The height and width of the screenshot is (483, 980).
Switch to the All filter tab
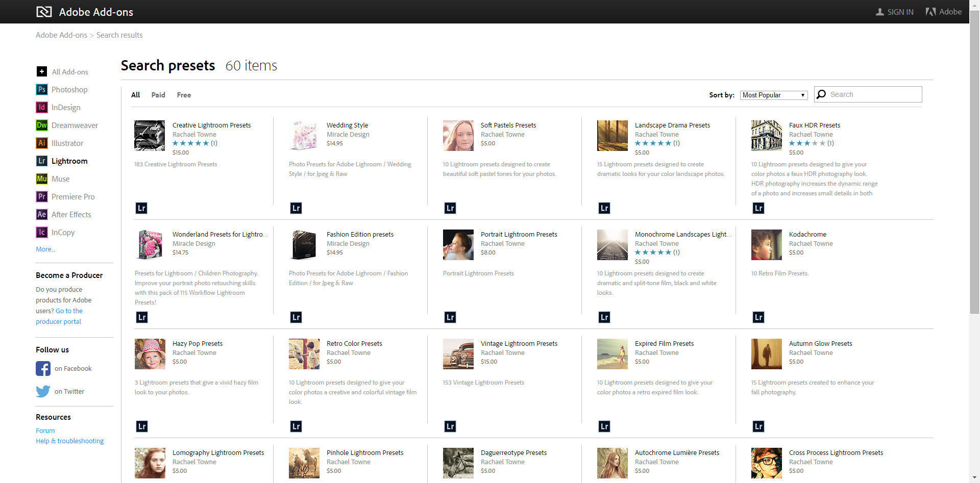[x=135, y=95]
